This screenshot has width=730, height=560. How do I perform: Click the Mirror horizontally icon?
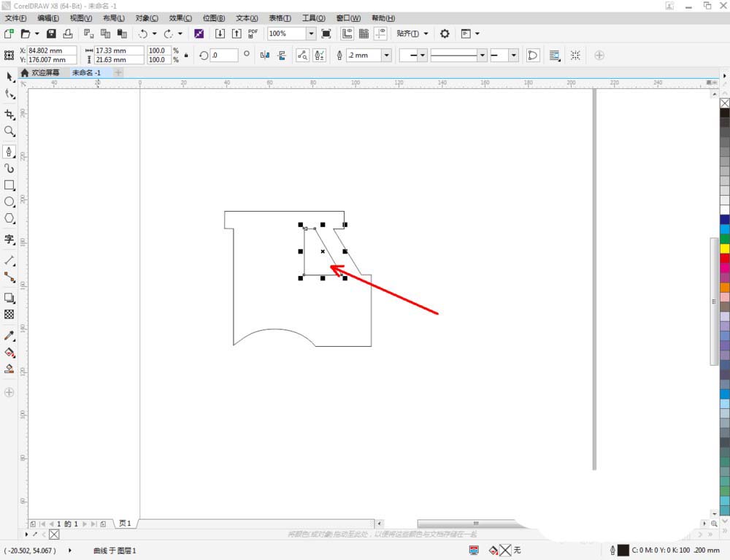265,55
